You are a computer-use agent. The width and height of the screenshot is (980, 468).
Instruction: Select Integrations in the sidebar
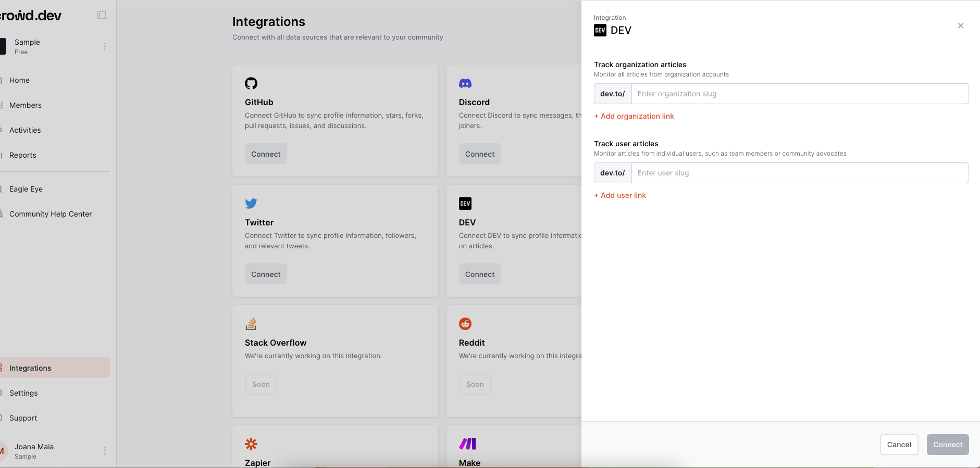coord(55,368)
